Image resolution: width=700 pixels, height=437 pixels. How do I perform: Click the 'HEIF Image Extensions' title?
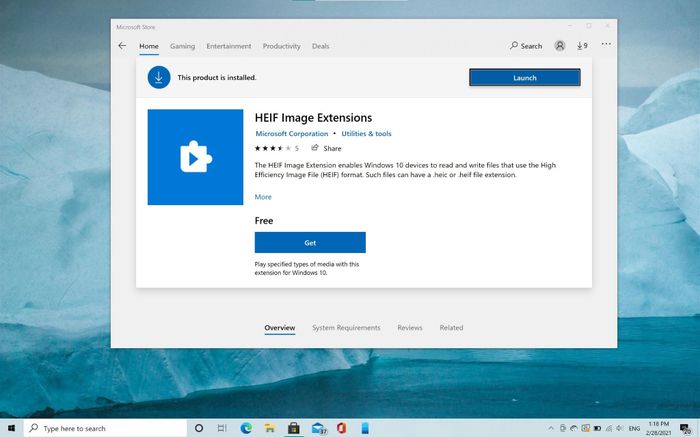[313, 118]
